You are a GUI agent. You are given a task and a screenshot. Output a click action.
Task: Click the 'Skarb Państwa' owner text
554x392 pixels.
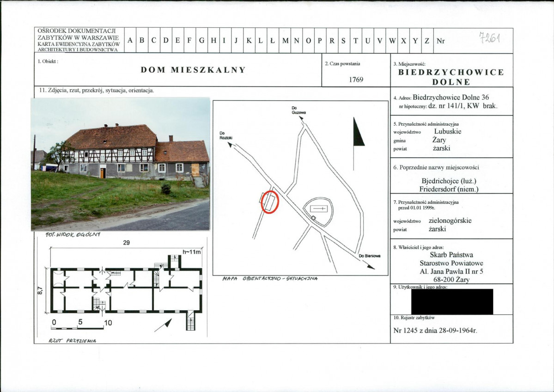click(451, 255)
